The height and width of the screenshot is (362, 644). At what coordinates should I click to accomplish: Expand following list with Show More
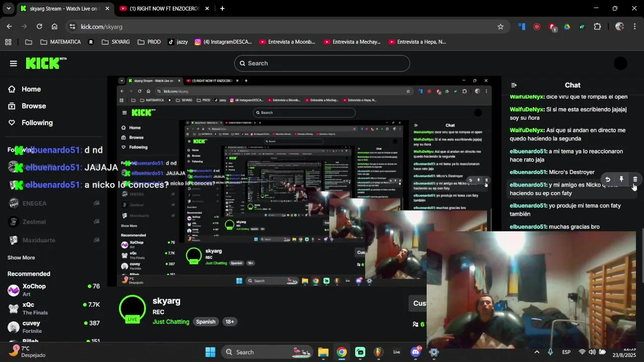click(21, 257)
